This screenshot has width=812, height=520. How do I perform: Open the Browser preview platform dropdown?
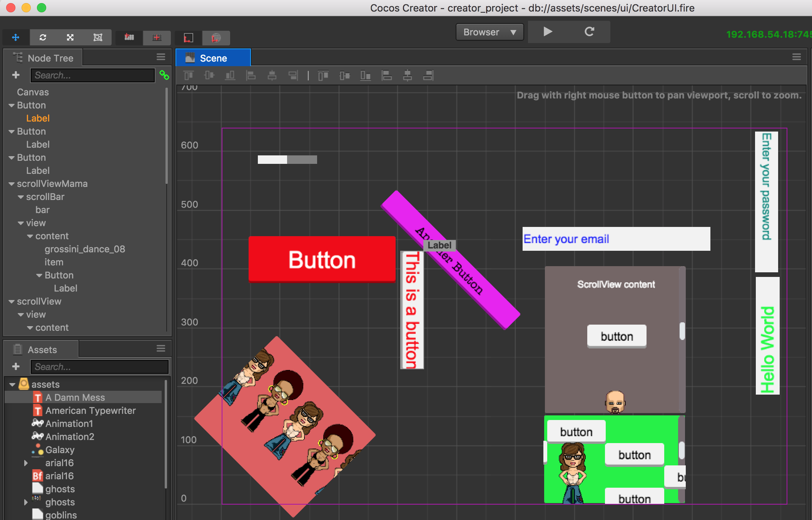[489, 32]
